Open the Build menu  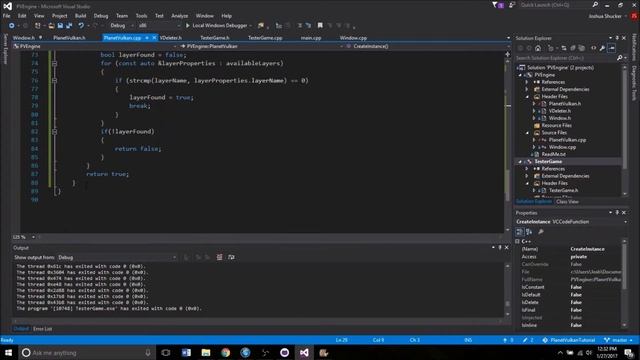pyautogui.click(x=80, y=16)
